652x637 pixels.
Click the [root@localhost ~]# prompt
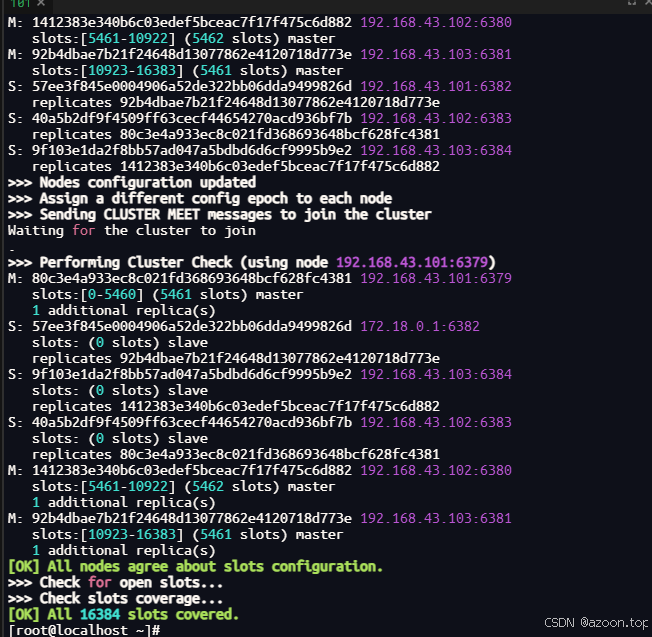[x=84, y=630]
